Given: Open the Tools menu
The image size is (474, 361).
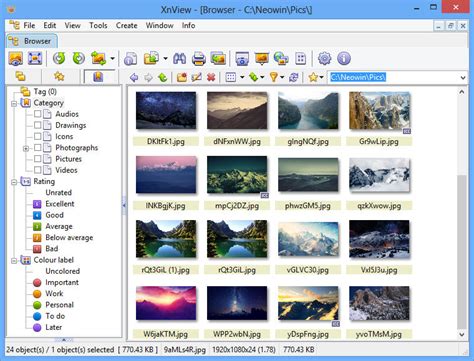Looking at the screenshot, I should click(x=98, y=25).
